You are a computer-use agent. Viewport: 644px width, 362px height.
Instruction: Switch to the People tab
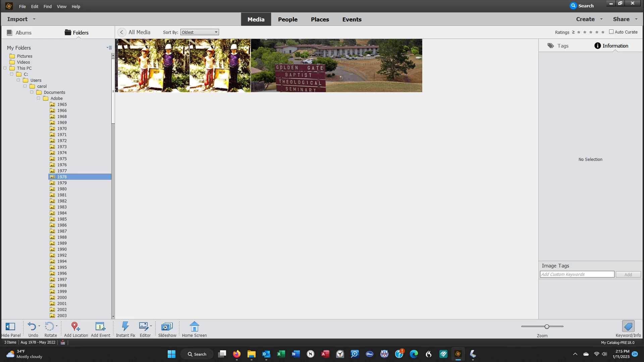[287, 19]
